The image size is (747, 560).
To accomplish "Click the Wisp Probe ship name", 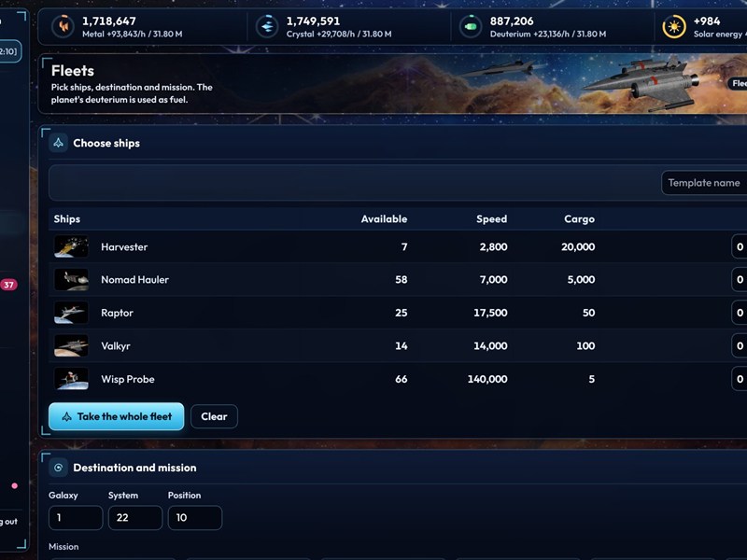I will pyautogui.click(x=128, y=379).
